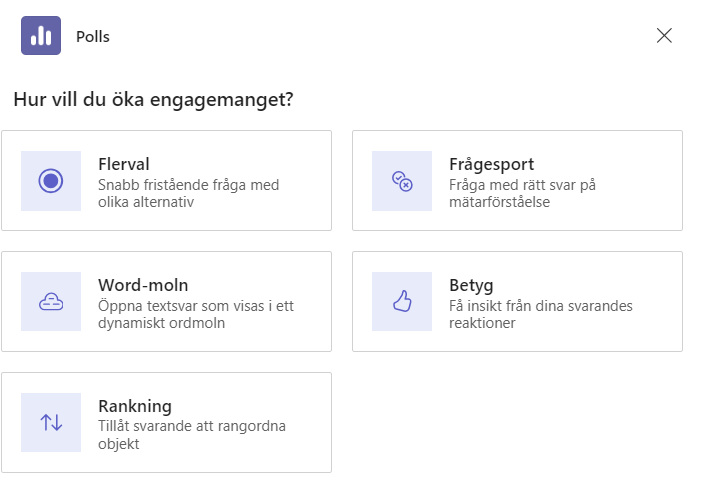
Task: Click the 'Hur vill du öka engagemanget?' heading
Action: click(153, 99)
